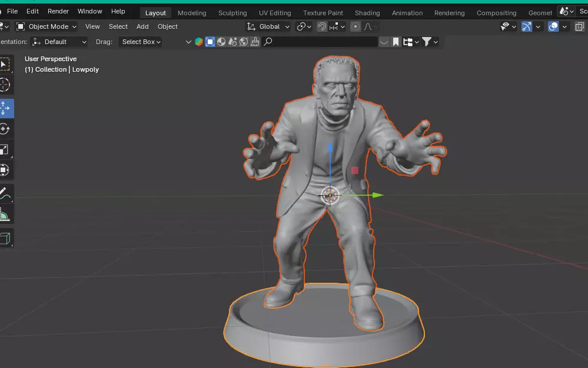Image resolution: width=588 pixels, height=368 pixels.
Task: Toggle viewport overlays
Action: [x=553, y=26]
